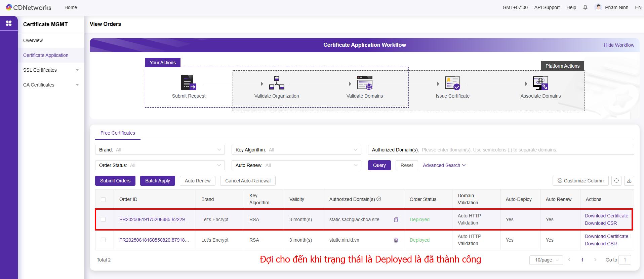
Task: Copy domain static.nin.id.vn icon
Action: click(396, 240)
